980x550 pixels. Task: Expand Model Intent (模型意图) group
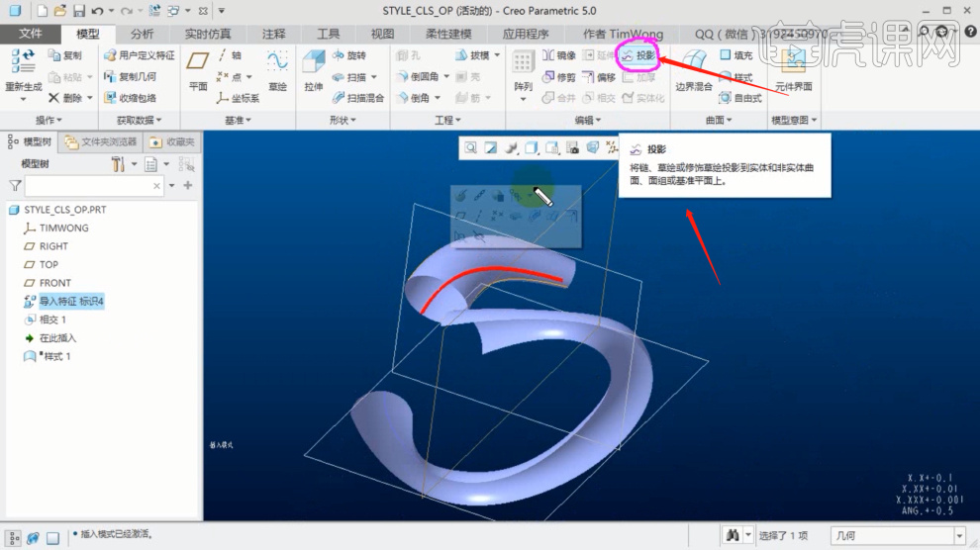pos(794,120)
